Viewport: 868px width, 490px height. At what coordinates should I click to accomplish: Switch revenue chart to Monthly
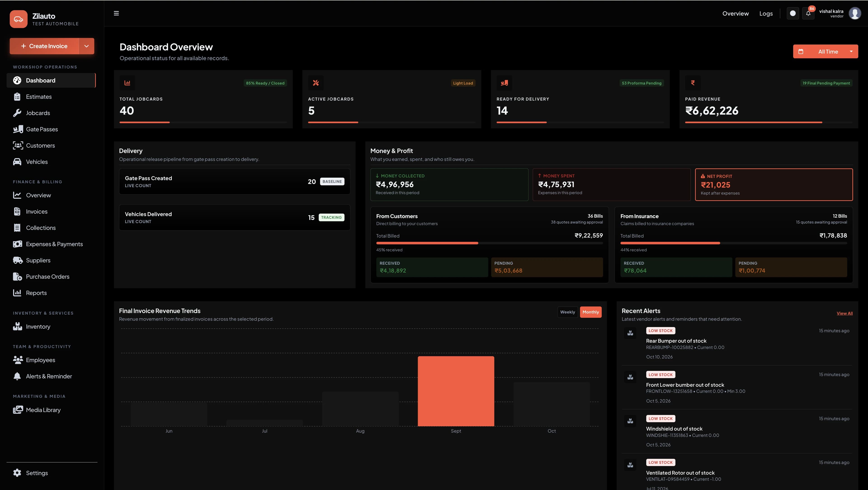click(x=591, y=312)
